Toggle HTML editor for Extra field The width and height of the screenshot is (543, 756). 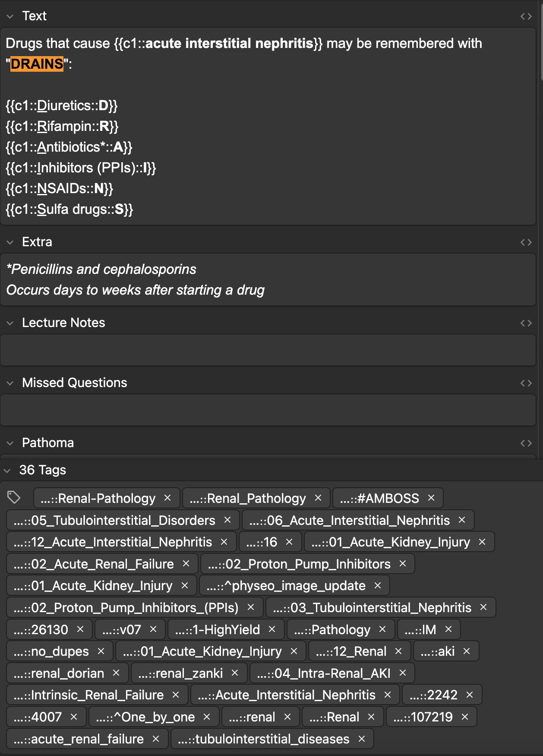[526, 242]
